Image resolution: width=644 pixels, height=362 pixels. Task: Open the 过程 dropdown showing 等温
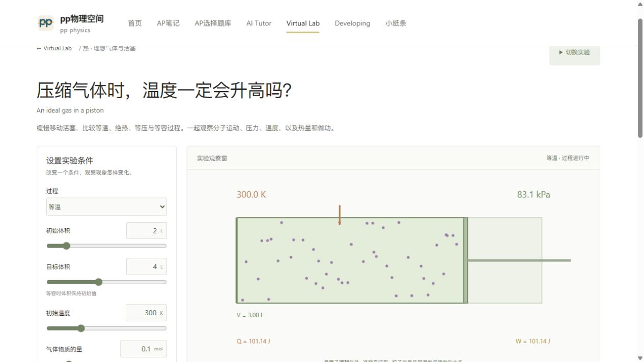[106, 207]
